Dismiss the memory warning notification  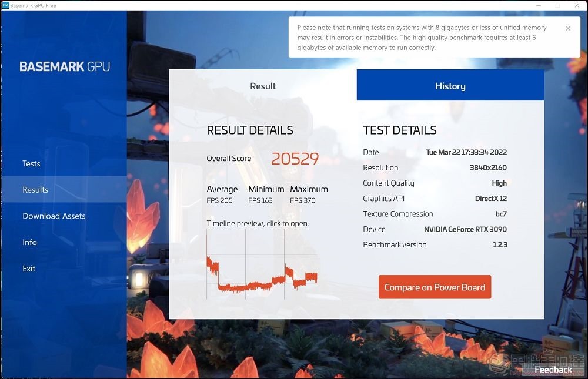coord(568,28)
